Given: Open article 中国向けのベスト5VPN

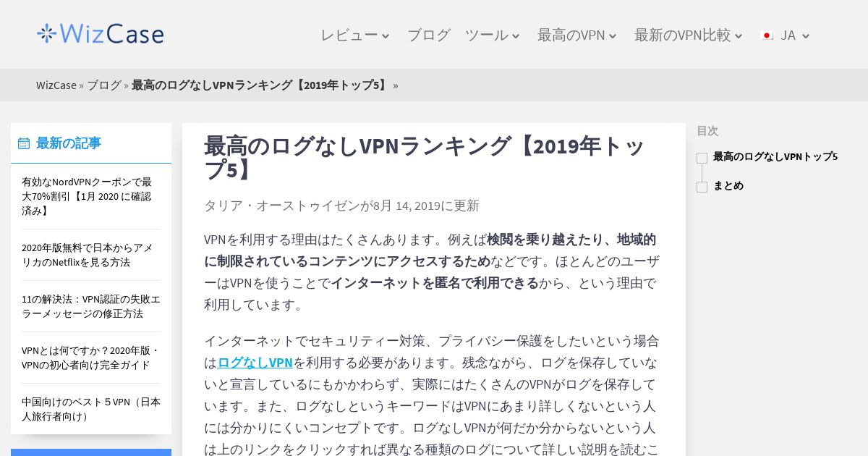Looking at the screenshot, I should click(x=91, y=409).
